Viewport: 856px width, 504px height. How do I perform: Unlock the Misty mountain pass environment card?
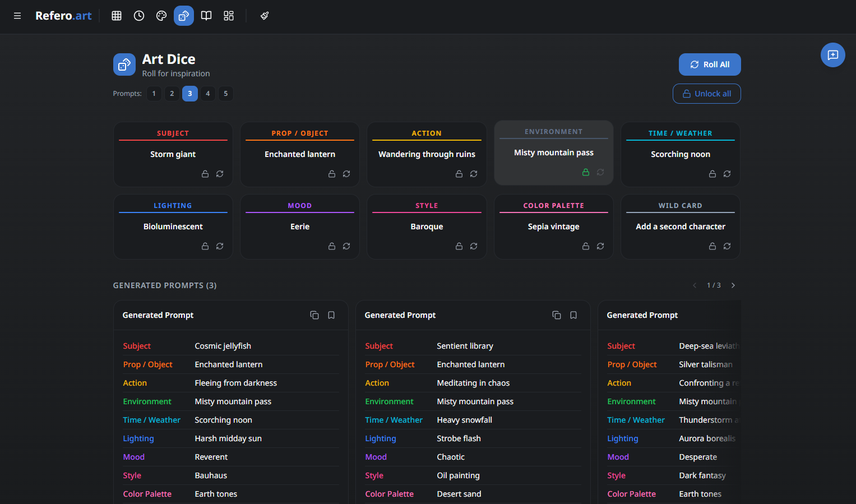(x=586, y=172)
